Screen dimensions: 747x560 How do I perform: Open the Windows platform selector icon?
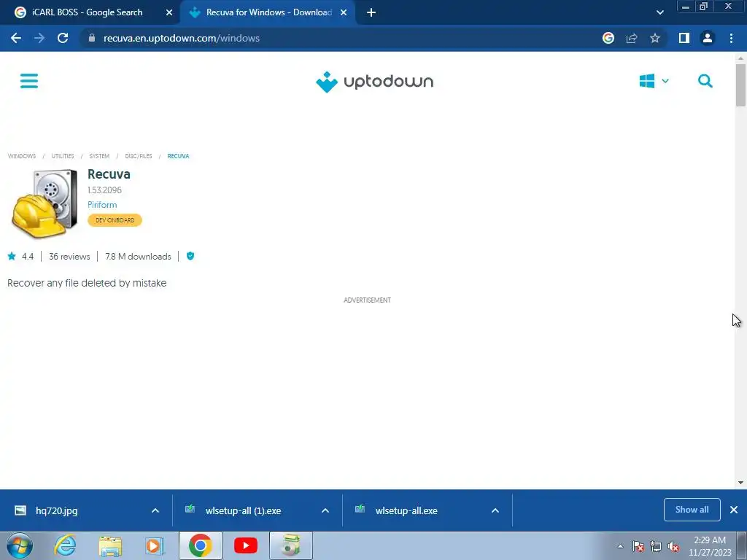coord(646,81)
